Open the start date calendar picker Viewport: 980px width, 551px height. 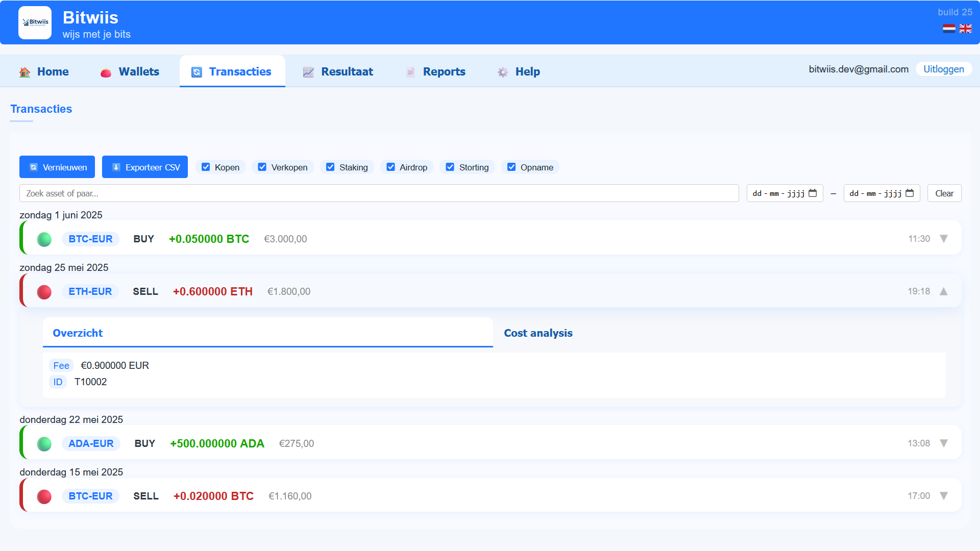(813, 193)
